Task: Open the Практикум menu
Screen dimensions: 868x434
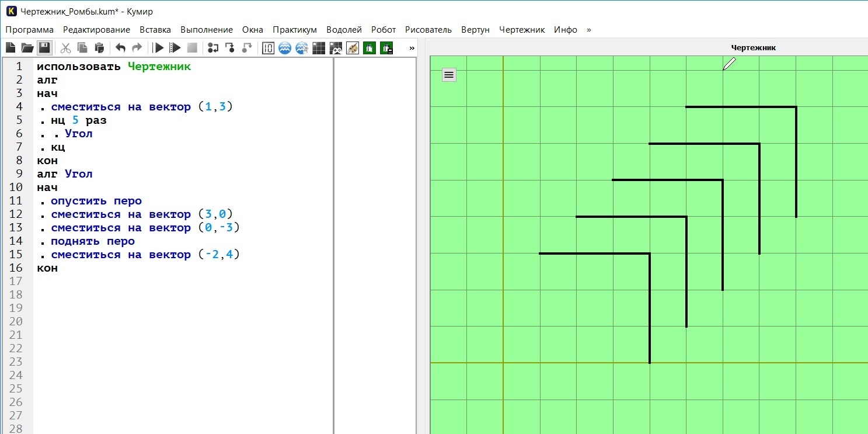Action: click(295, 29)
